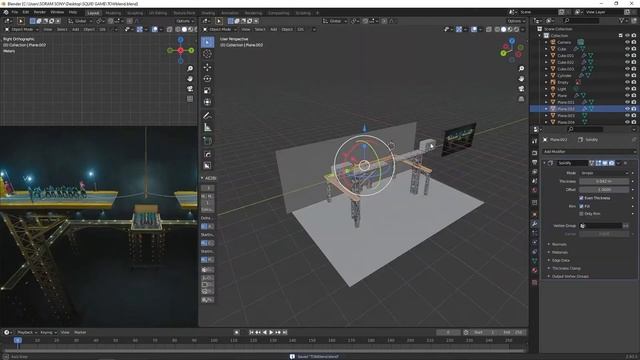This screenshot has width=640, height=360.
Task: Select the Move tool in main viewport toolbar
Action: click(207, 67)
